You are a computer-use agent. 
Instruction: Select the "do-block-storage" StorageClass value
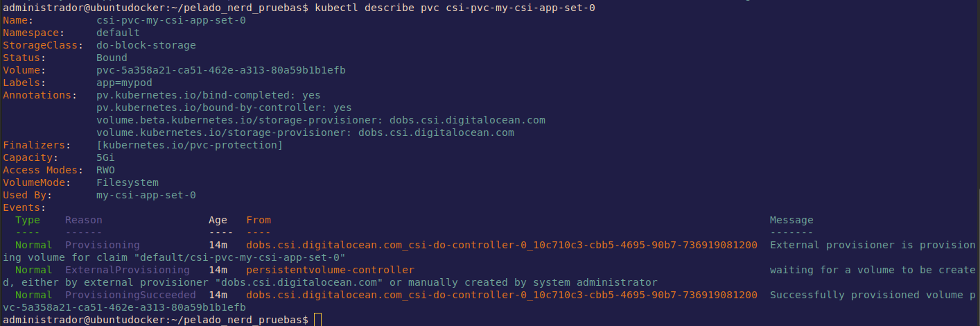[146, 45]
